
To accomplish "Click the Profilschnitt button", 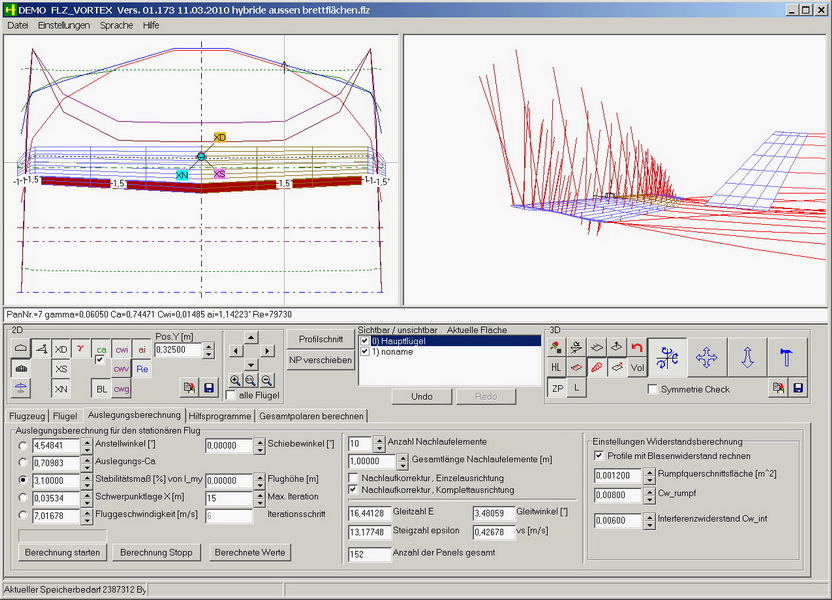I will coord(320,339).
